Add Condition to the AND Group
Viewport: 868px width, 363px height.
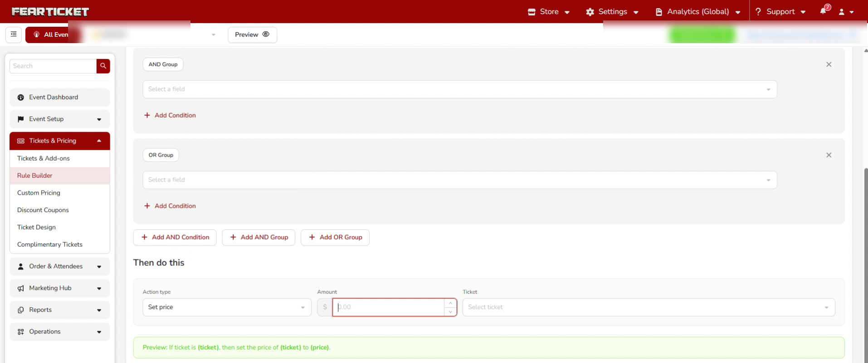pyautogui.click(x=170, y=115)
